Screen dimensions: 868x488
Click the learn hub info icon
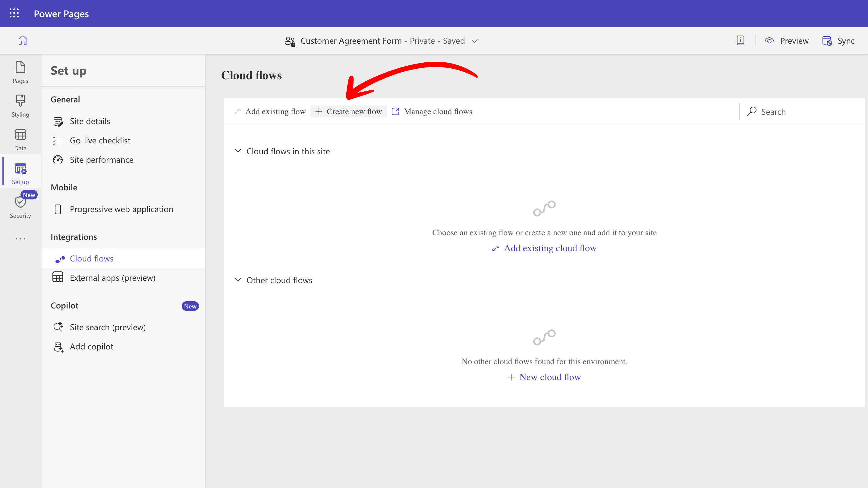[740, 41]
